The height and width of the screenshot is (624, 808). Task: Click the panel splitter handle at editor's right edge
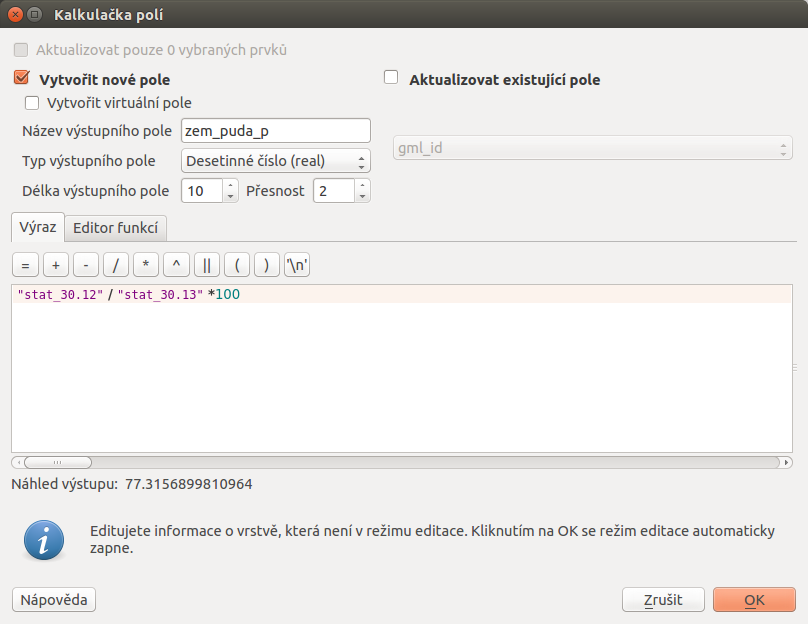click(795, 368)
